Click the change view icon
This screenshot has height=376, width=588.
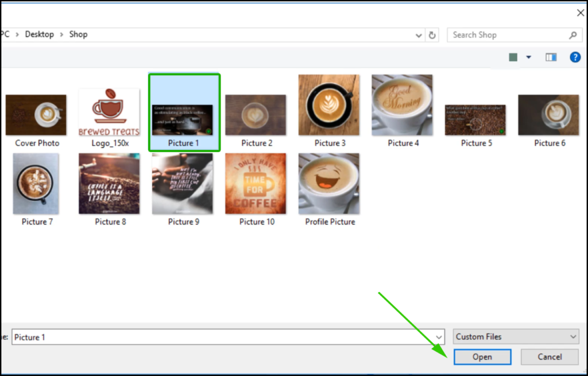(x=513, y=57)
